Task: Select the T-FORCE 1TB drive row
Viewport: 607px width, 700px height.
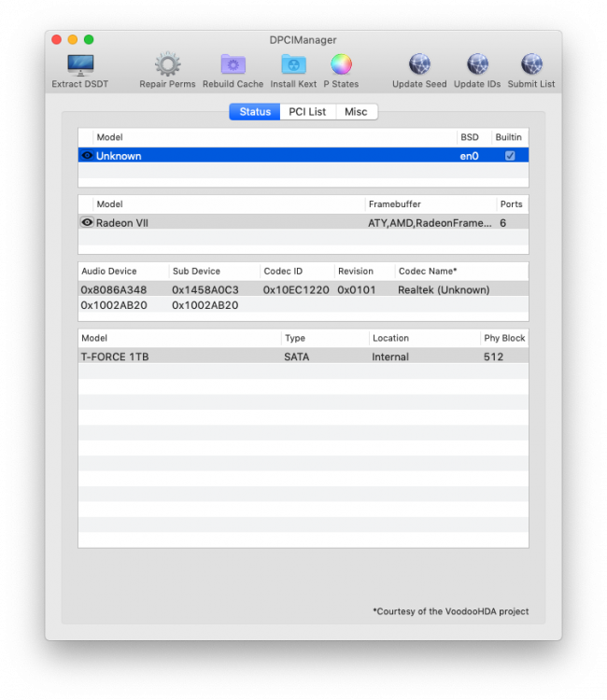Action: coord(303,357)
